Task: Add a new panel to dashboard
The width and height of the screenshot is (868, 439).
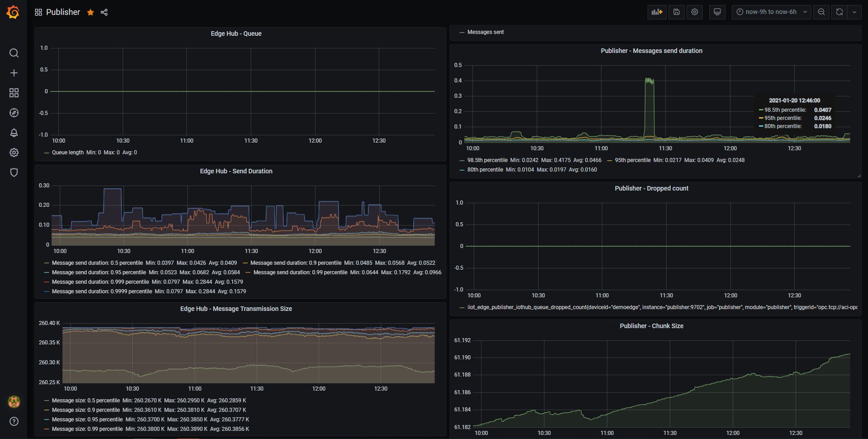Action: [x=657, y=12]
